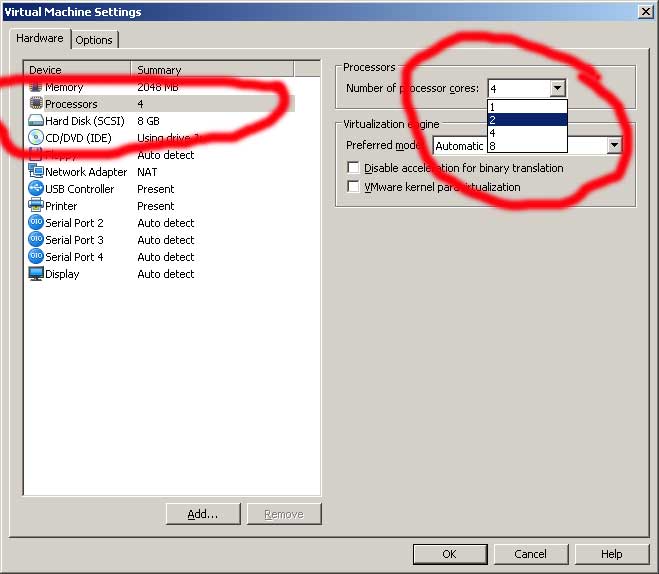
Task: Click the Cancel button
Action: coord(530,554)
